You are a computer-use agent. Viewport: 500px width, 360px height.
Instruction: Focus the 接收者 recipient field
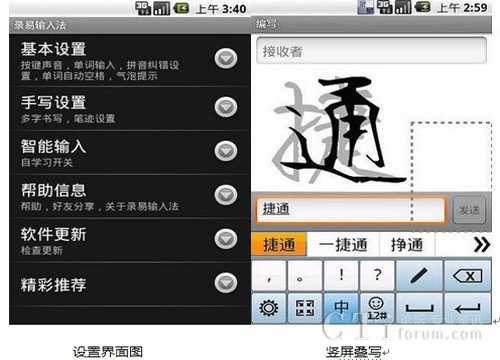click(371, 51)
